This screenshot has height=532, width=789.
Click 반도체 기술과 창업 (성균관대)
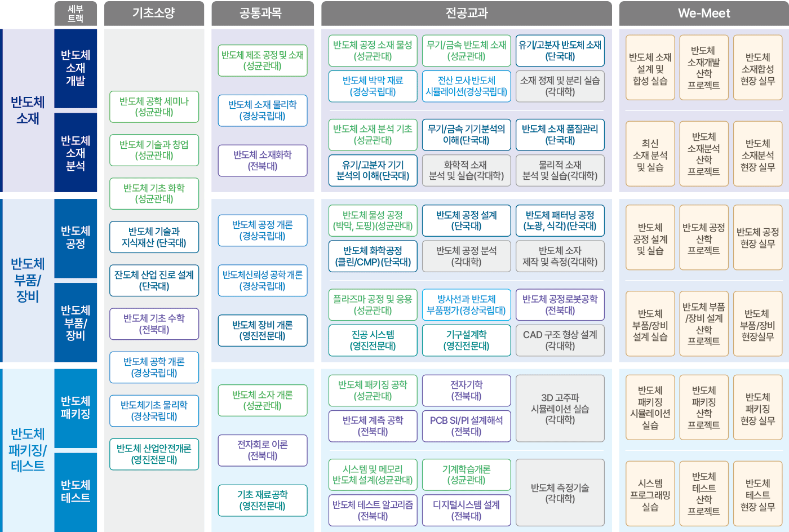[154, 150]
